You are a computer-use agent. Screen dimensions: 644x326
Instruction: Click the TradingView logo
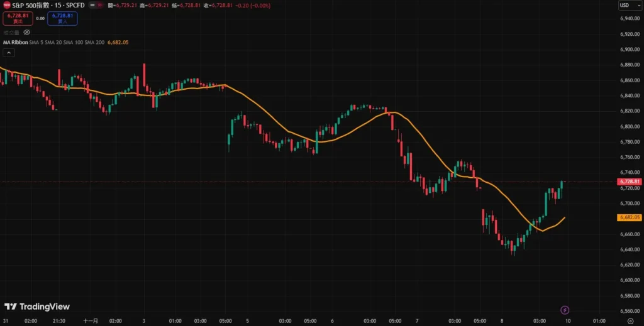tap(36, 307)
